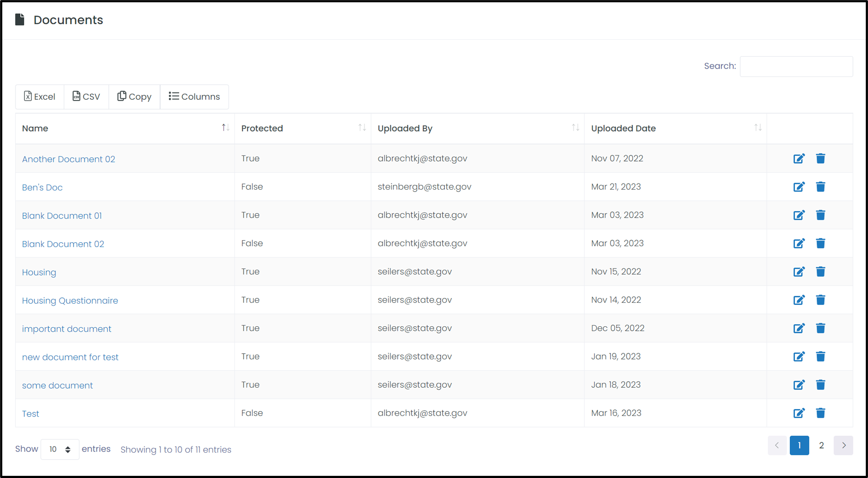Edit the Housing Questionnaire entry

[x=799, y=300]
